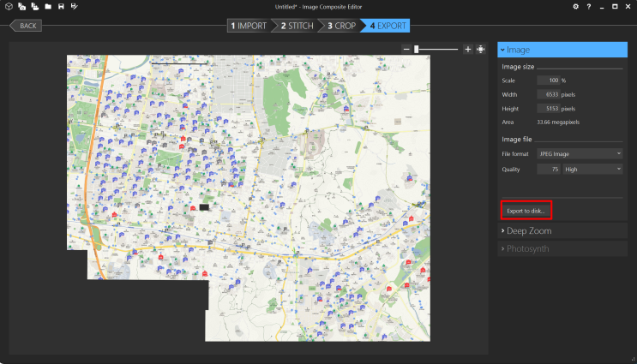Click the zoom slider handle
The image size is (637, 364).
(x=417, y=50)
